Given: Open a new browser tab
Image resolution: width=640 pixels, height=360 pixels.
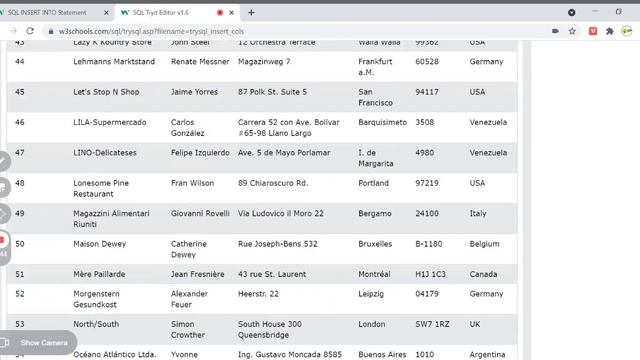Looking at the screenshot, I should [x=251, y=13].
